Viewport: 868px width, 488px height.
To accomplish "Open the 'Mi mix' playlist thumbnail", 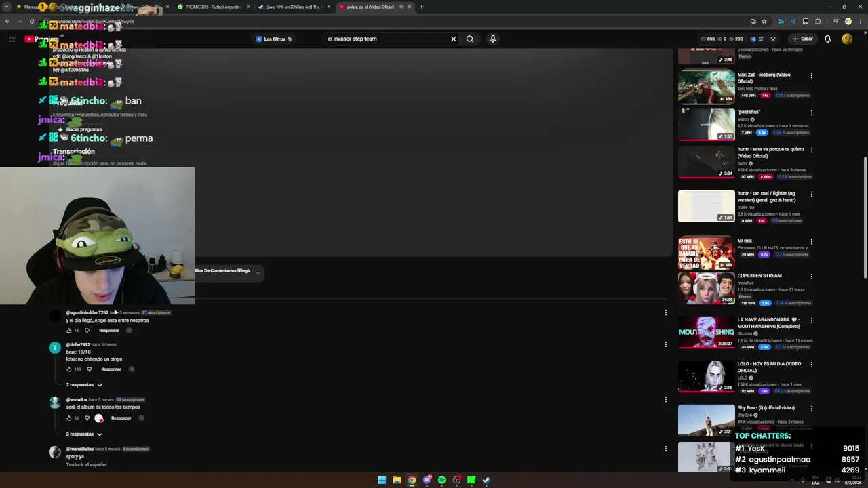I will coord(706,253).
